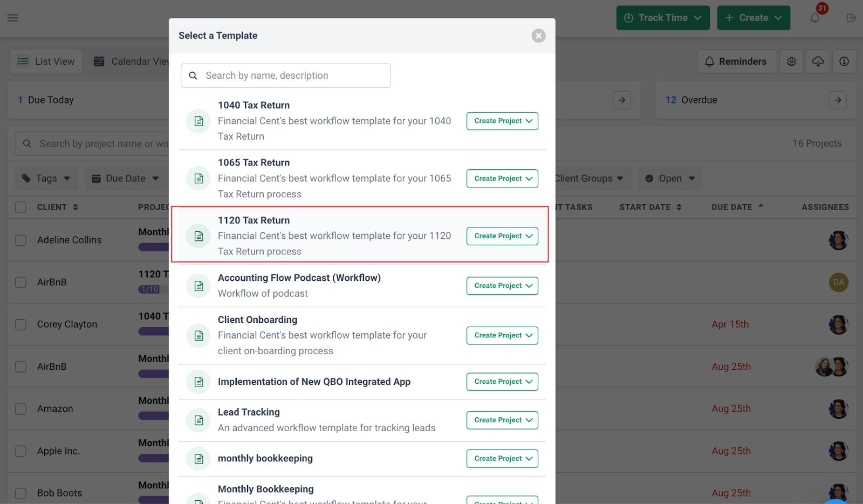This screenshot has height=504, width=863.
Task: Expand the Create dropdown in top bar
Action: click(x=754, y=18)
